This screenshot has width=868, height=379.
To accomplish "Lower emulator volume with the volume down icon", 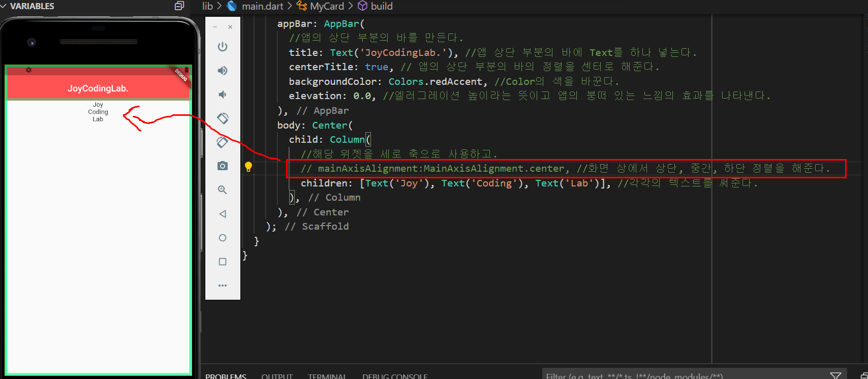I will click(223, 94).
